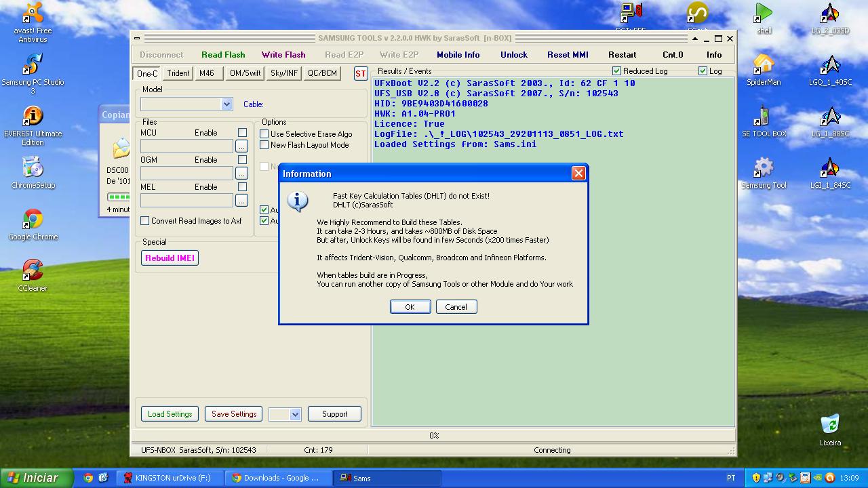The width and height of the screenshot is (868, 488).
Task: Click the Rebuild IMEI button
Action: pyautogui.click(x=170, y=258)
